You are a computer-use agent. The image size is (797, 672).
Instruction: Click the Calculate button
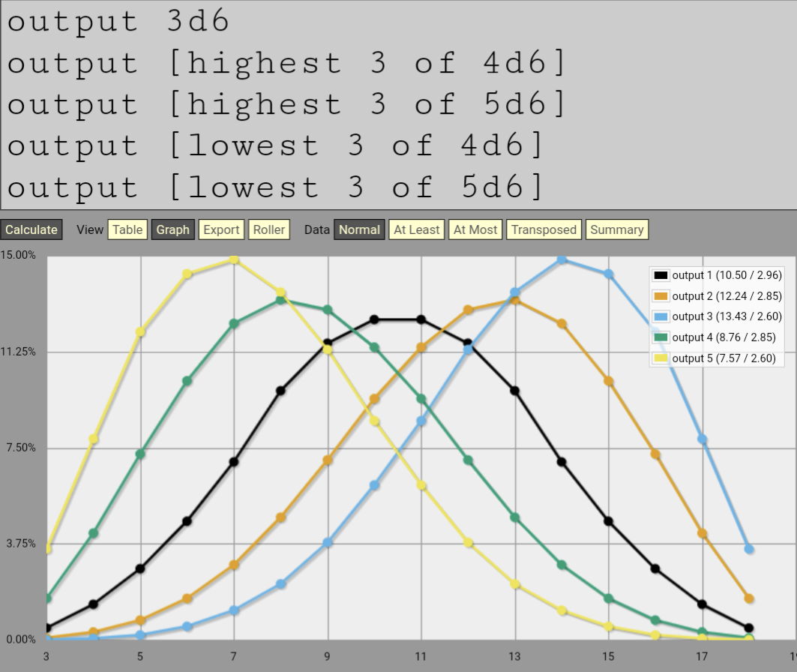click(x=31, y=229)
